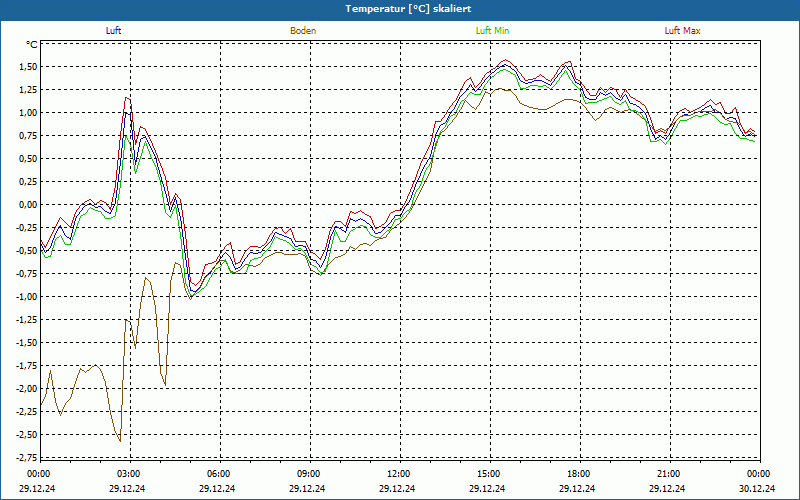Click the Luft Min legend label
The image size is (800, 500).
pyautogui.click(x=492, y=31)
